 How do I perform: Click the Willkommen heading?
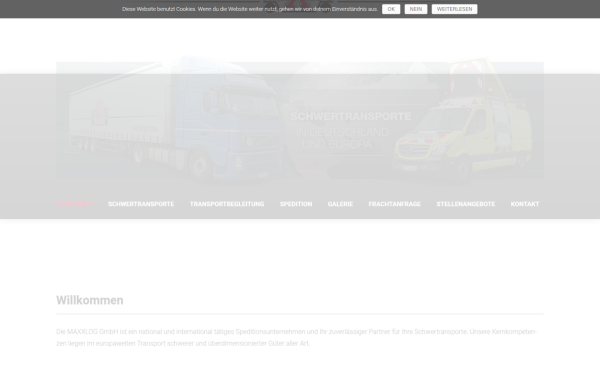tap(90, 300)
